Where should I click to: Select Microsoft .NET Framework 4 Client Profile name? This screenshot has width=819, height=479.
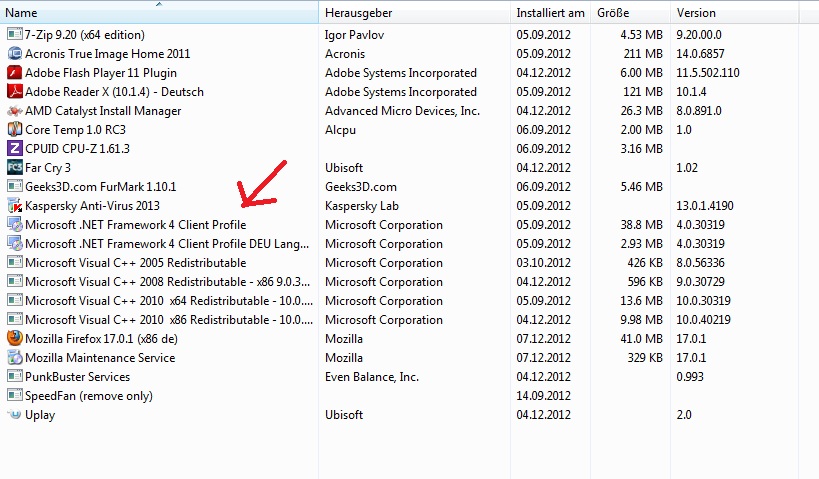[135, 225]
